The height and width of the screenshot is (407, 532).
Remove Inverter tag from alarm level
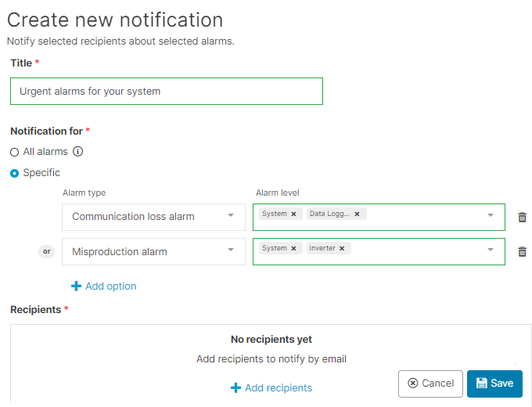(x=342, y=248)
